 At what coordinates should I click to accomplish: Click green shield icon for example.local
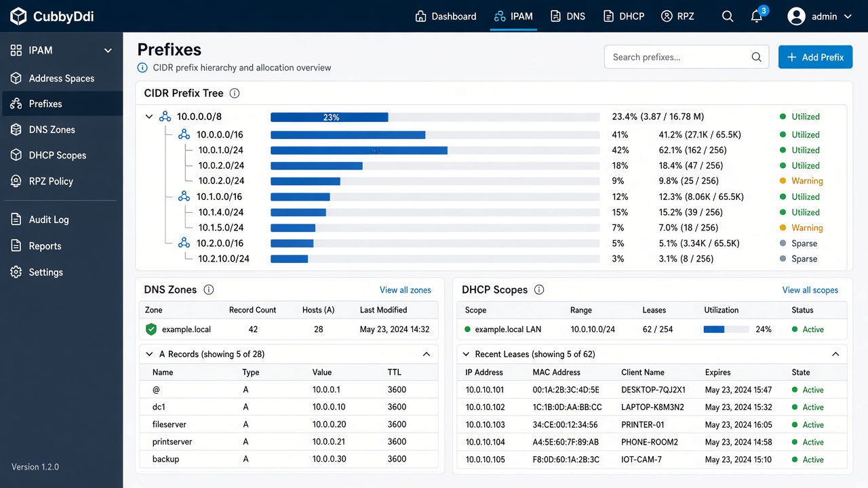(x=151, y=329)
